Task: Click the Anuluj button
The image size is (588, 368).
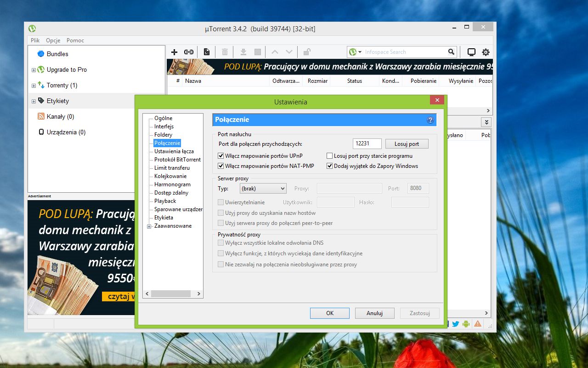Action: point(375,313)
